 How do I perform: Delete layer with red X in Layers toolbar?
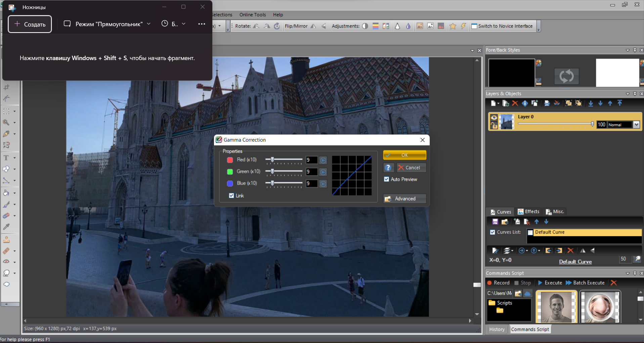point(515,103)
